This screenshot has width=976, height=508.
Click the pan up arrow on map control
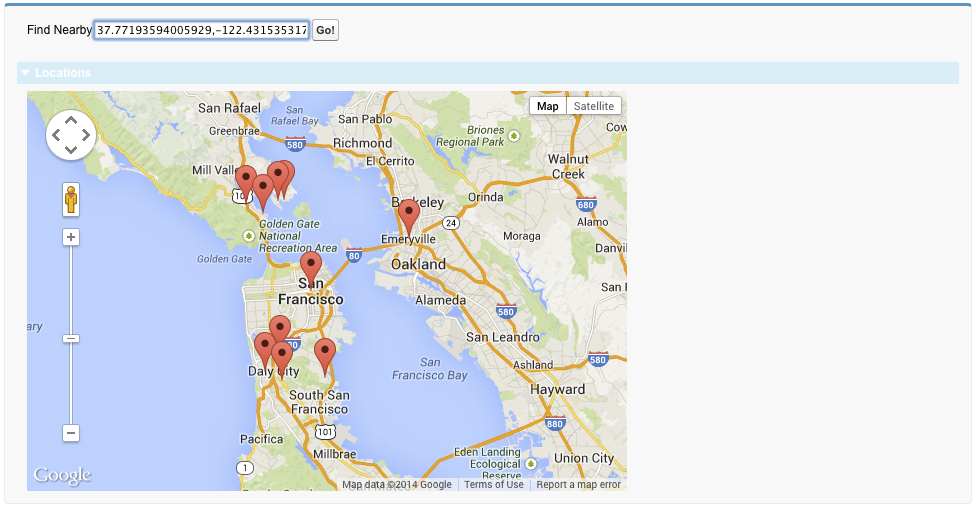[71, 120]
